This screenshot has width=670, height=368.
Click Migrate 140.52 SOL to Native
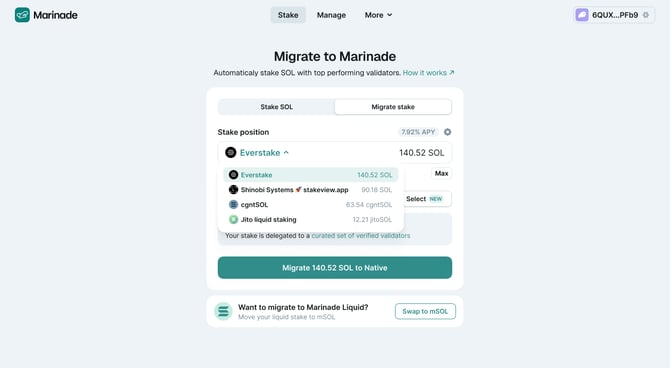335,268
